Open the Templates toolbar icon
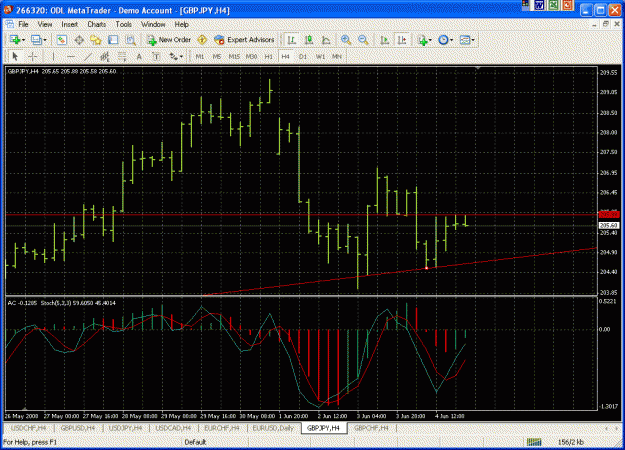The image size is (625, 450). pos(465,40)
